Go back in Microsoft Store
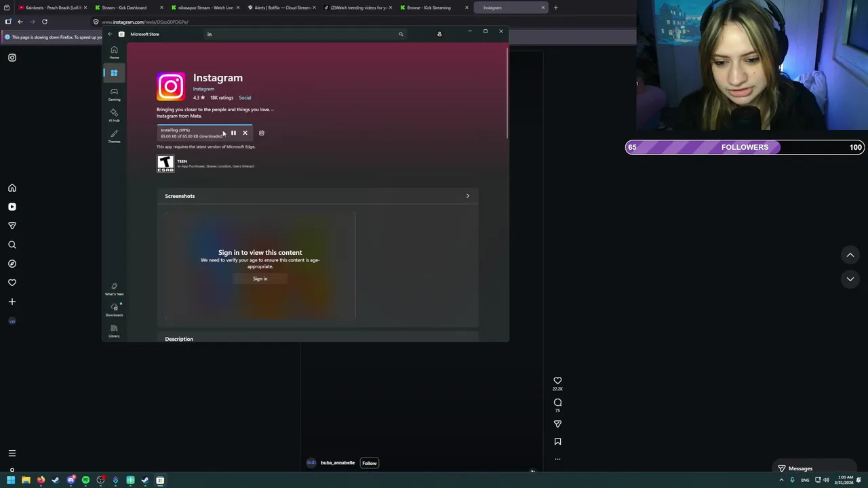The width and height of the screenshot is (868, 488). [x=110, y=34]
